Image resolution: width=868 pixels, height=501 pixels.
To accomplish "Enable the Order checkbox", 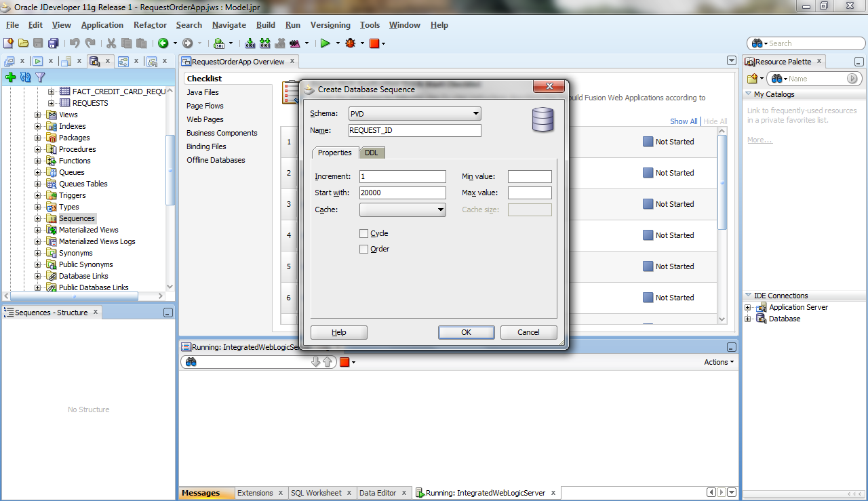I will 364,249.
